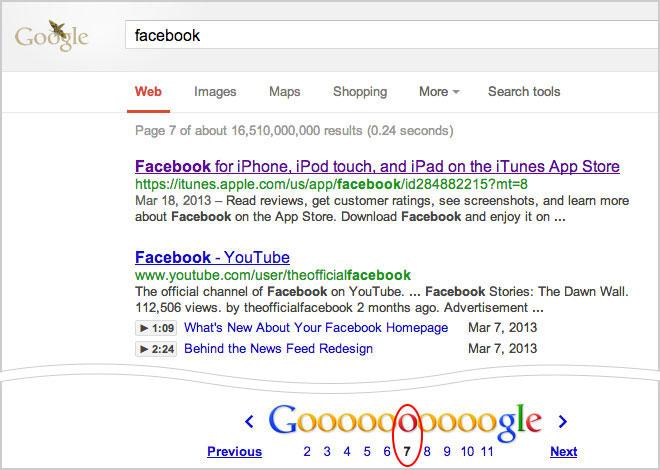Screen dimensions: 660x470
Task: Switch to the Maps tab
Action: click(x=285, y=91)
